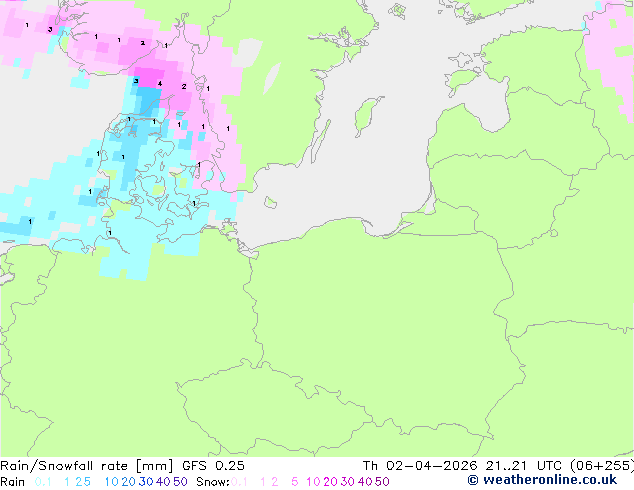Select the Snow legend 50 value

coord(382,482)
